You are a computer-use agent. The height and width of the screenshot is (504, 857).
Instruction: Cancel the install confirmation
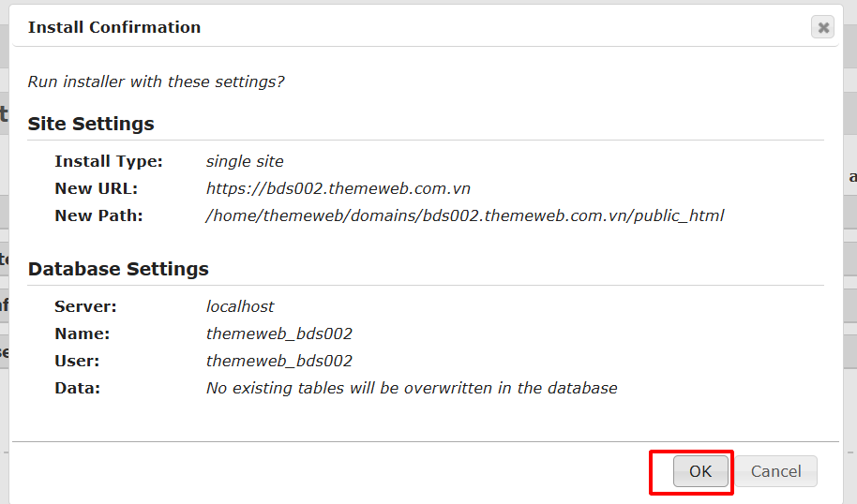775,471
